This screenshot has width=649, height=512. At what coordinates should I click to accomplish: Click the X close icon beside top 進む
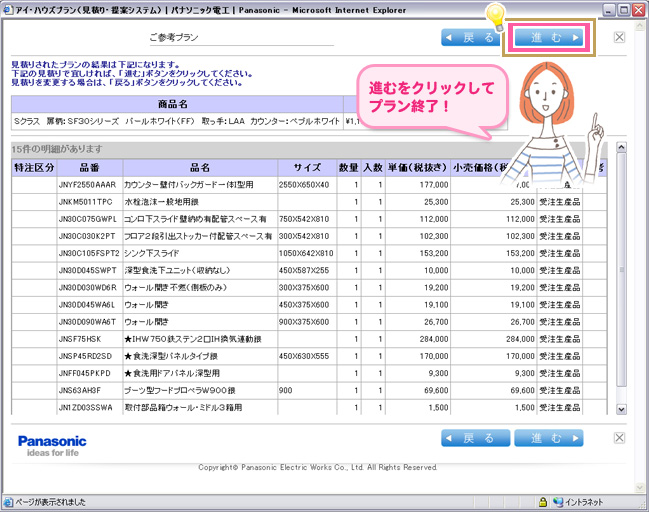tap(619, 38)
